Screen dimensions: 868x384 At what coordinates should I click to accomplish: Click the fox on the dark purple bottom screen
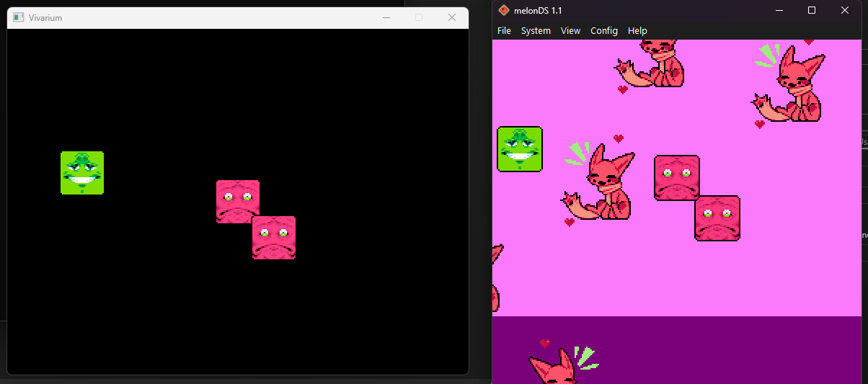(555, 369)
